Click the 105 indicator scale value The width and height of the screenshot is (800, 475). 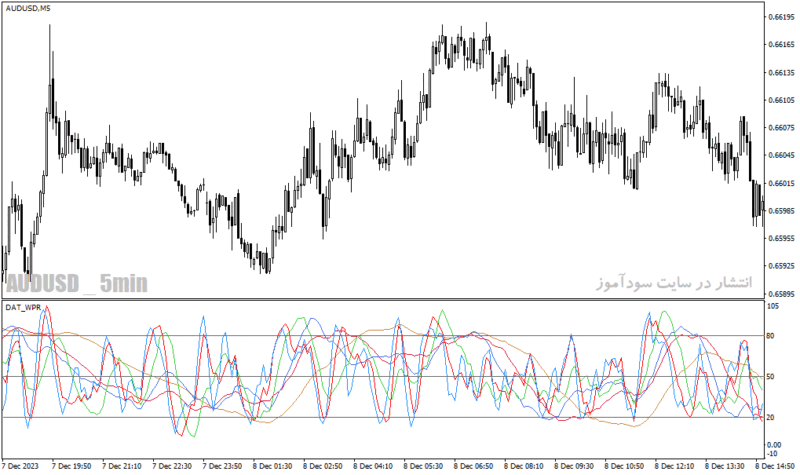pyautogui.click(x=773, y=306)
